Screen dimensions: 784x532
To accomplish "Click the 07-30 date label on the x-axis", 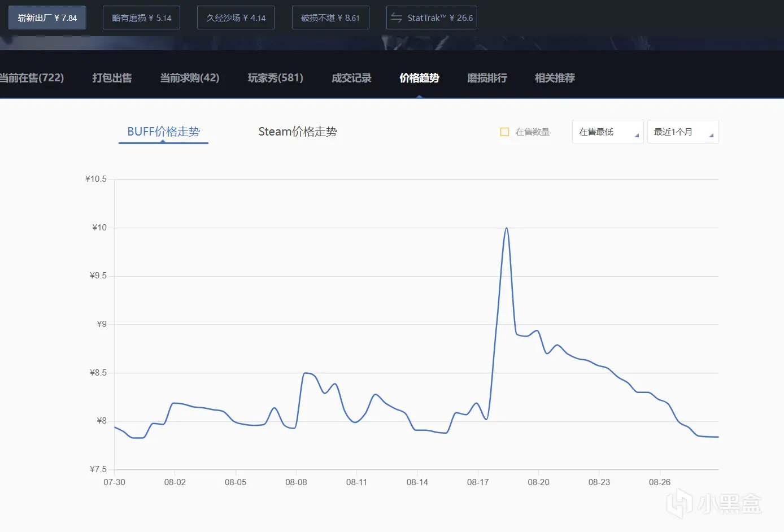I will point(114,482).
